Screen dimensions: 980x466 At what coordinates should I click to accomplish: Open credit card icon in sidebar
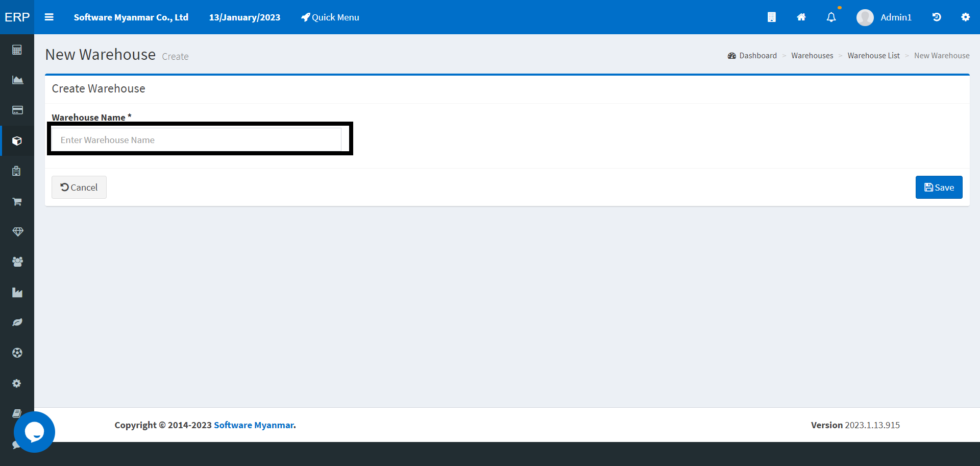(x=17, y=110)
